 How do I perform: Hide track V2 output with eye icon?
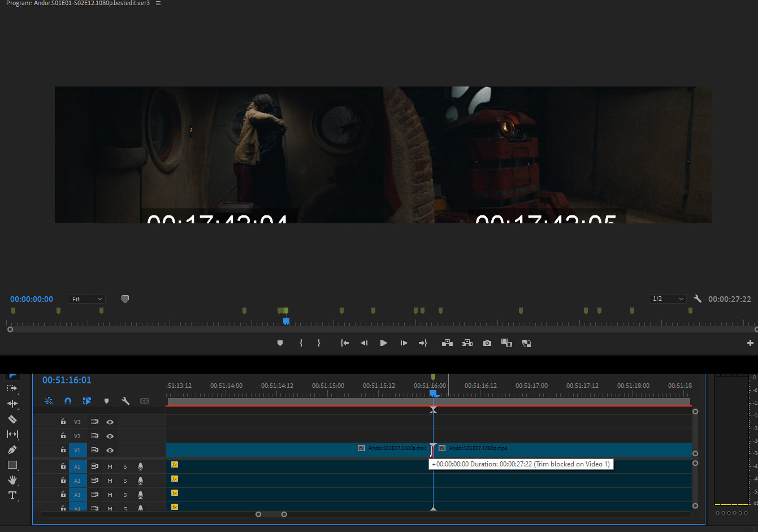pyautogui.click(x=110, y=436)
